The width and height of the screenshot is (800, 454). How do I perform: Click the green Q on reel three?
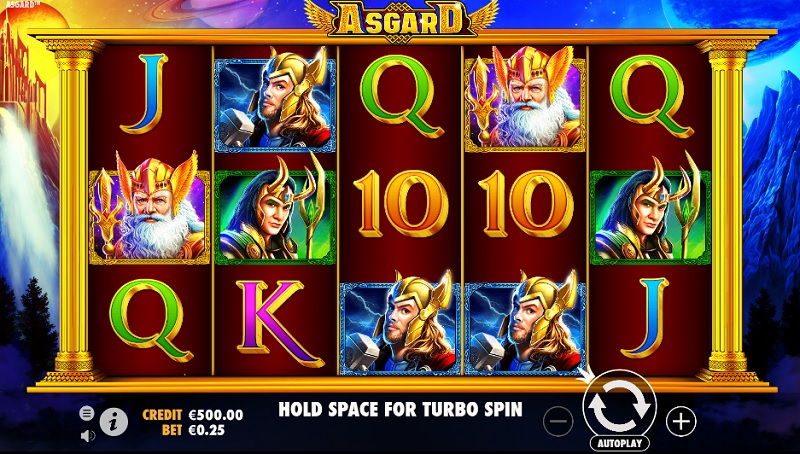coord(402,96)
